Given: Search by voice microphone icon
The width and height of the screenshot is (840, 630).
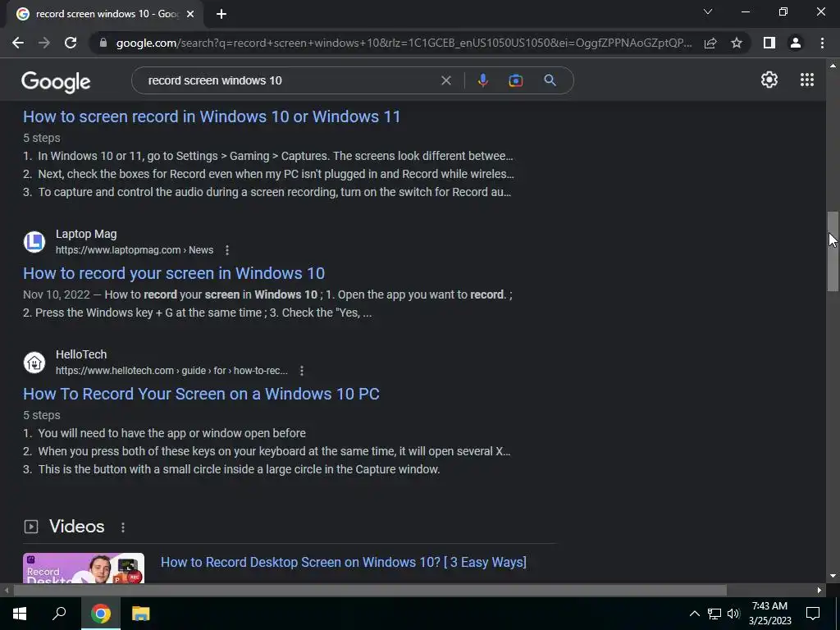Looking at the screenshot, I should click(482, 80).
